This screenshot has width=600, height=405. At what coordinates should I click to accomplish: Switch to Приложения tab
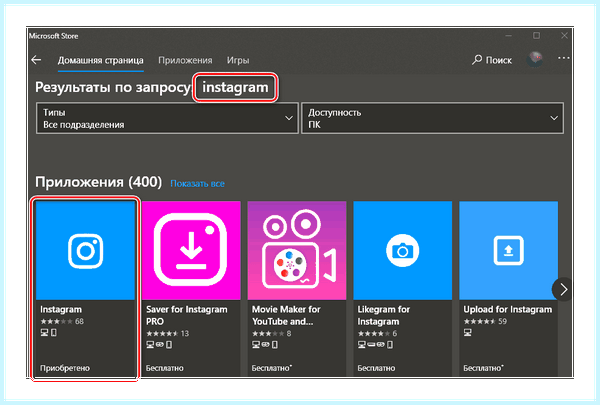pyautogui.click(x=185, y=60)
